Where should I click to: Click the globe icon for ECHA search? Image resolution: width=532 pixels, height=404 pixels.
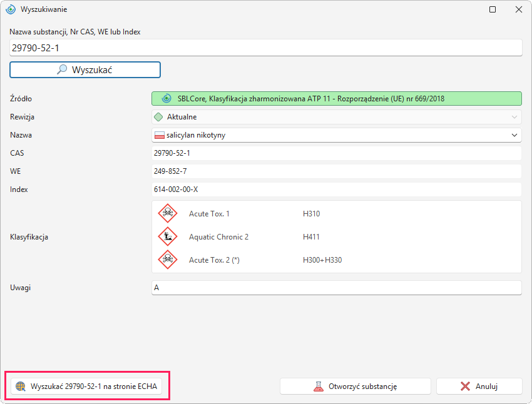pyautogui.click(x=21, y=386)
